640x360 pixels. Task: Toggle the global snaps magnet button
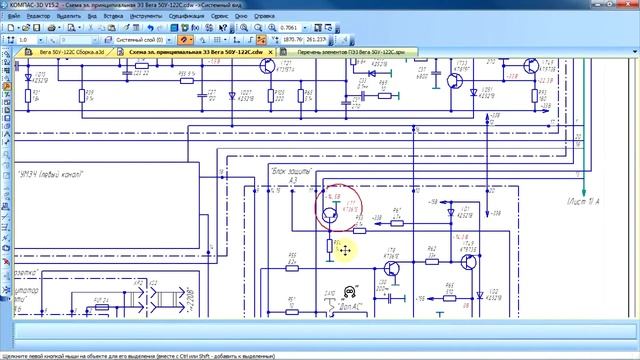(184, 40)
